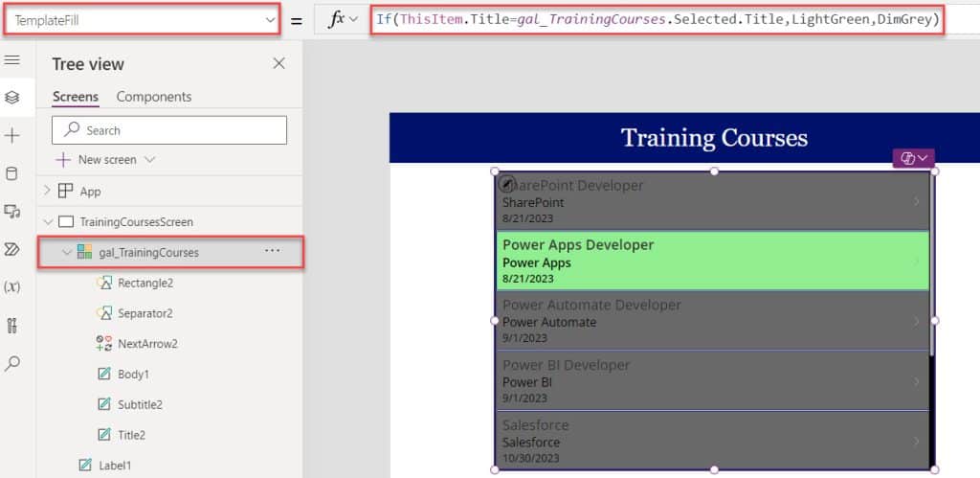Click the Power Automate Developer title
This screenshot has width=980, height=478.
point(591,305)
